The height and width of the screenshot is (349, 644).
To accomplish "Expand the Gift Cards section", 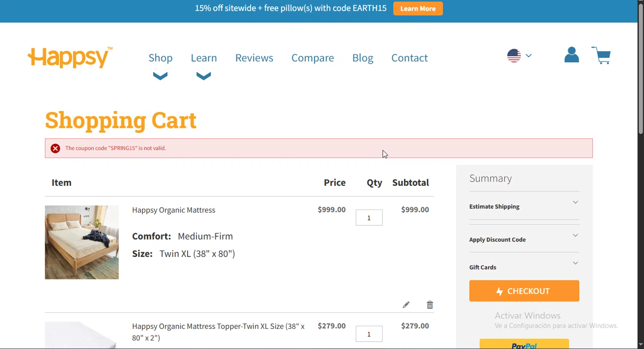I will [524, 267].
